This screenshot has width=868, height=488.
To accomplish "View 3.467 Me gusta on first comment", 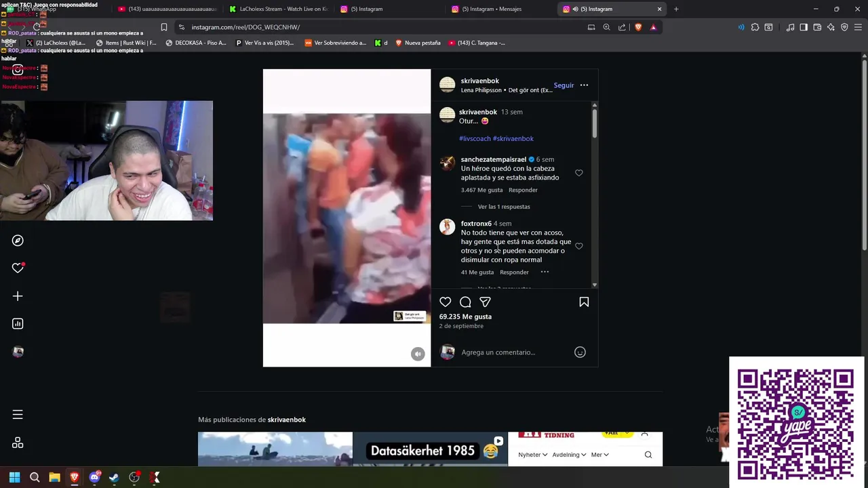I will click(481, 190).
